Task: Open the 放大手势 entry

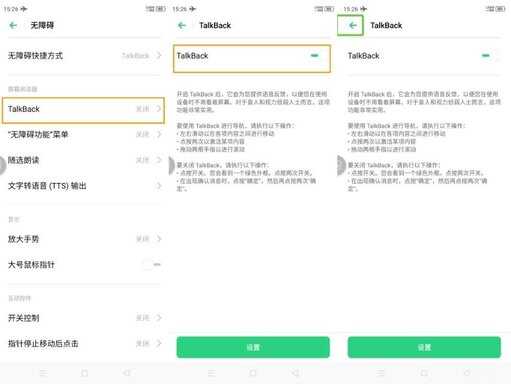Action: (85, 239)
